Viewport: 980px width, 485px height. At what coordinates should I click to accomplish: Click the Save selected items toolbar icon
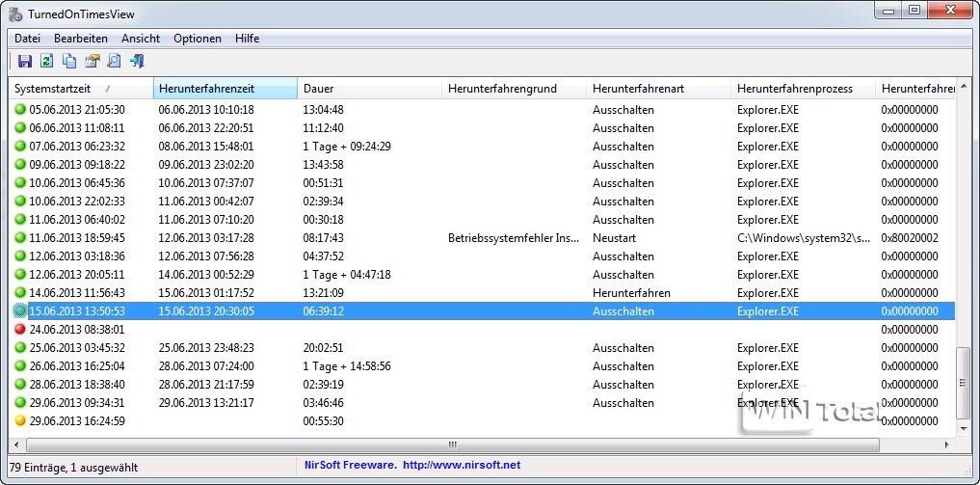25,61
